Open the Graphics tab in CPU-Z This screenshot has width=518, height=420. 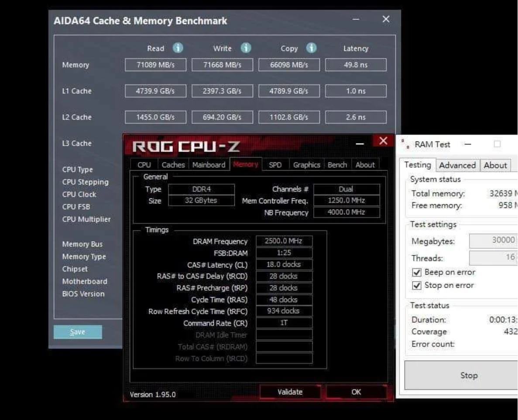point(307,165)
